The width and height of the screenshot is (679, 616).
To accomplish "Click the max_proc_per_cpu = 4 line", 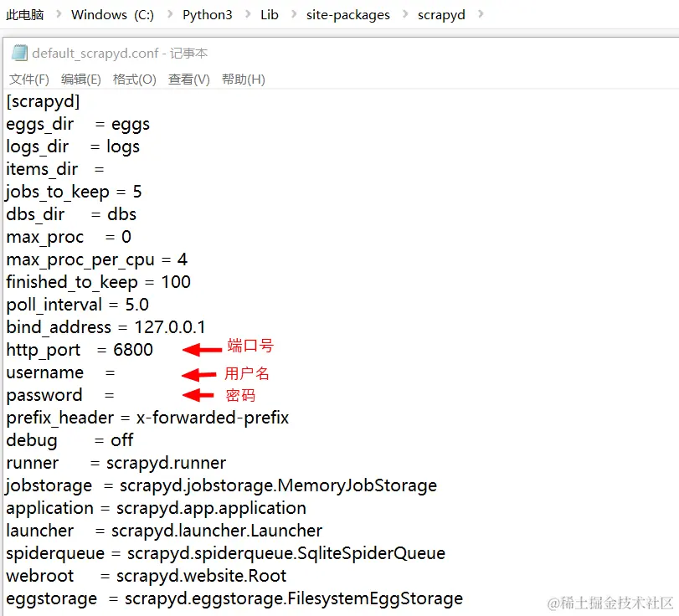I will click(x=96, y=260).
